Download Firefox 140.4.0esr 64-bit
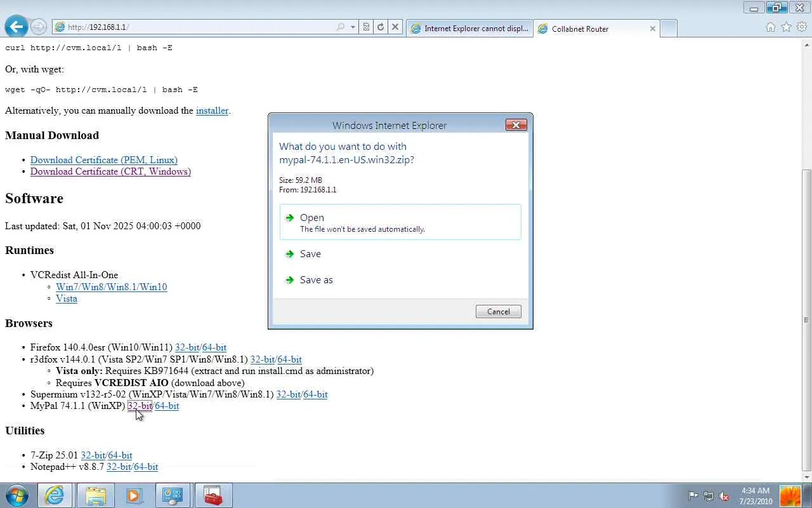Image resolution: width=812 pixels, height=508 pixels. 214,347
